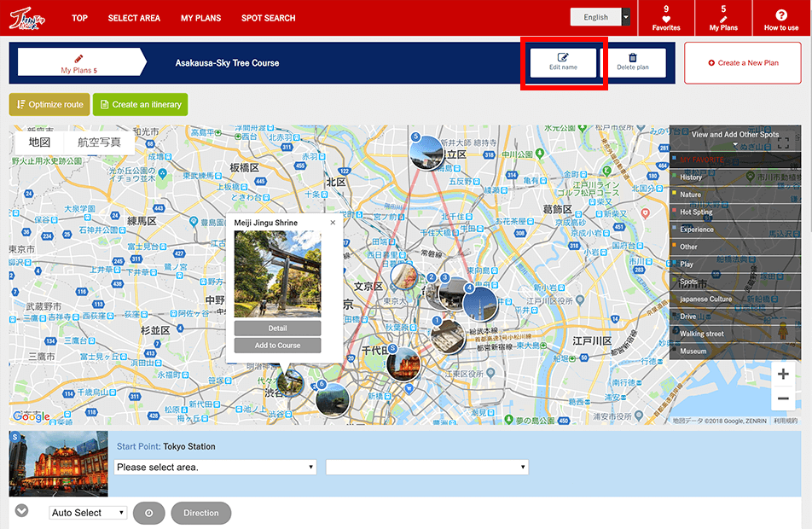
Task: Select map marker number 6
Action: [x=333, y=398]
